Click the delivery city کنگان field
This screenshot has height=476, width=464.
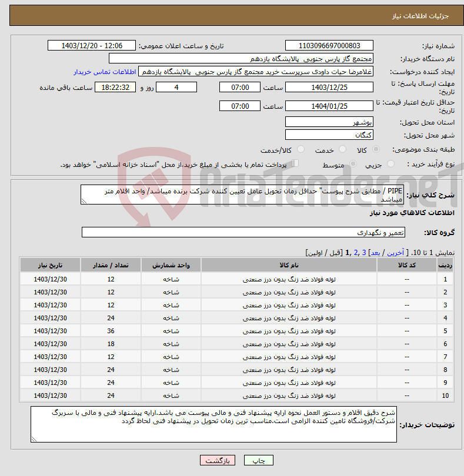329,135
